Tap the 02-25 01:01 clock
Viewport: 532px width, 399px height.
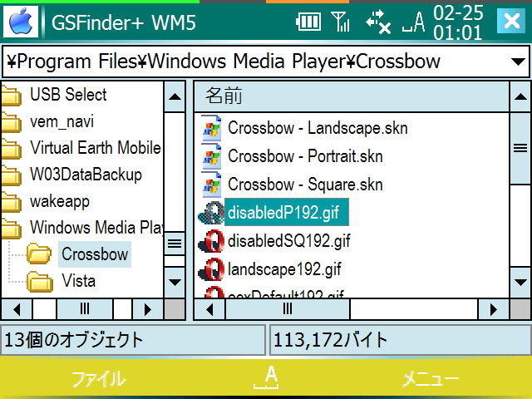click(x=458, y=22)
